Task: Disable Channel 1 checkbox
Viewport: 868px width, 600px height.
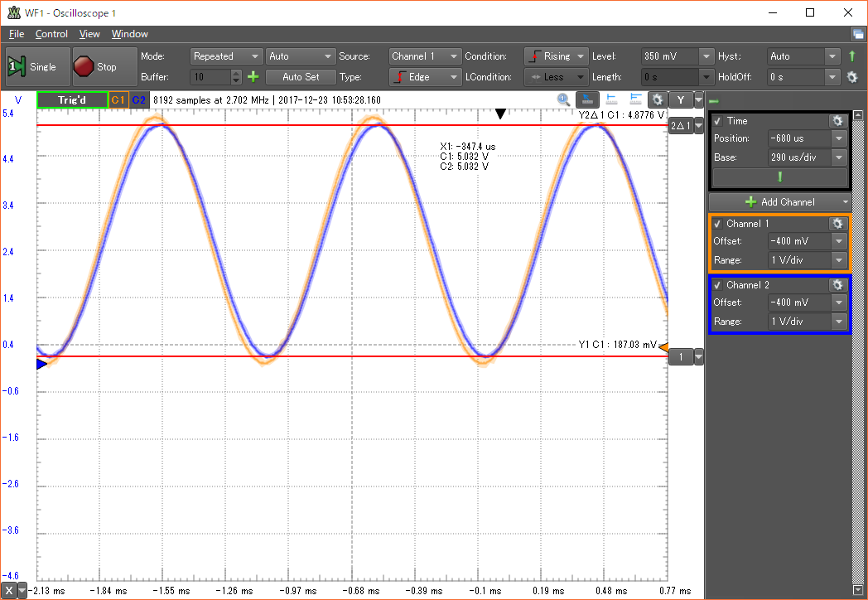Action: tap(718, 224)
